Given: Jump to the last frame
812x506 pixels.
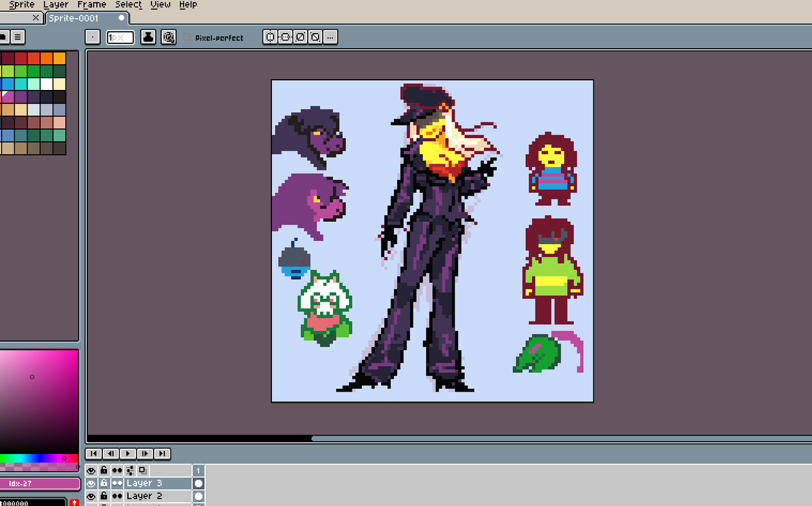Looking at the screenshot, I should click(x=162, y=453).
